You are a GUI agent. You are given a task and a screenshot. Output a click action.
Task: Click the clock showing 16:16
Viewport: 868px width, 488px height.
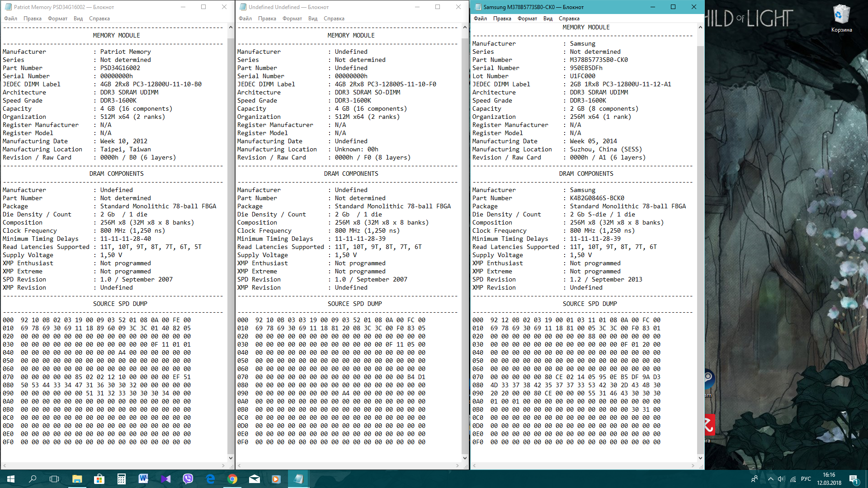pyautogui.click(x=829, y=479)
